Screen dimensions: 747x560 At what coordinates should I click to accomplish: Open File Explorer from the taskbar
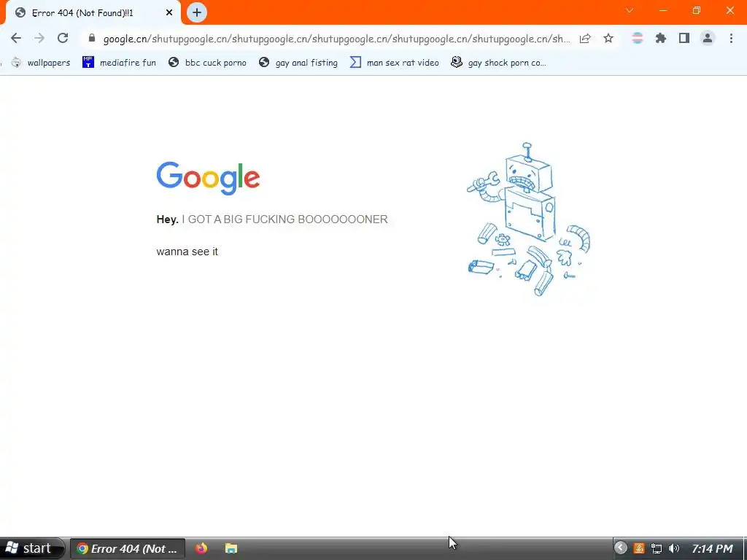(x=231, y=548)
